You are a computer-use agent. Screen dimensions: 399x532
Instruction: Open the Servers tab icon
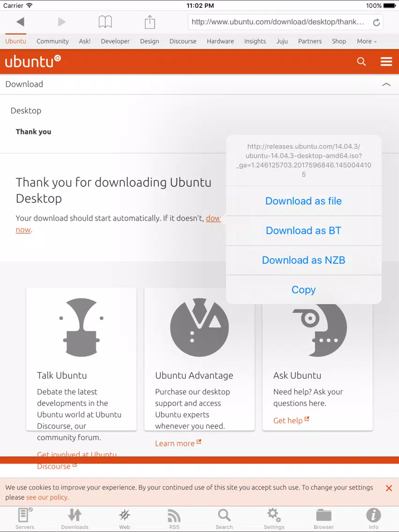[25, 518]
